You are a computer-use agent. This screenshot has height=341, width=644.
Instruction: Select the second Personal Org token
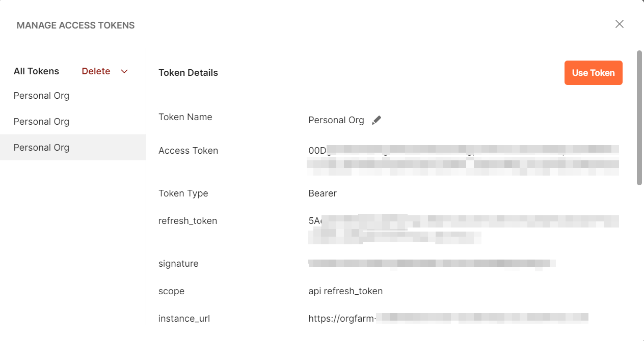(x=41, y=122)
